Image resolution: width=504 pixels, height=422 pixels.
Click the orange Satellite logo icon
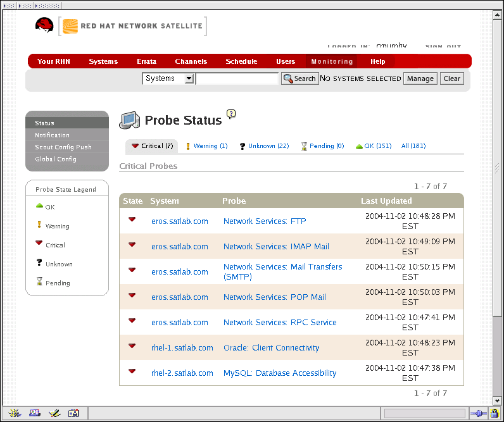(70, 26)
